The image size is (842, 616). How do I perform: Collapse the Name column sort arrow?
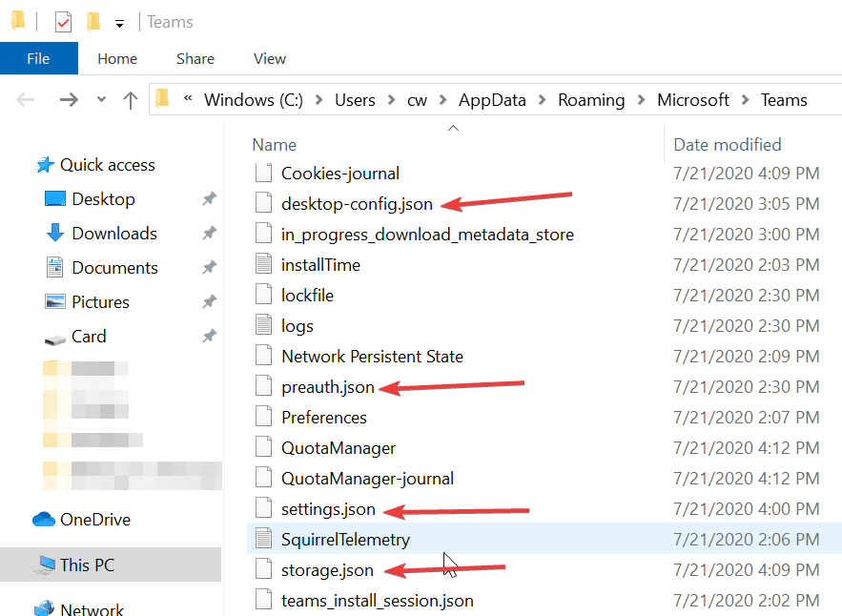click(x=454, y=128)
